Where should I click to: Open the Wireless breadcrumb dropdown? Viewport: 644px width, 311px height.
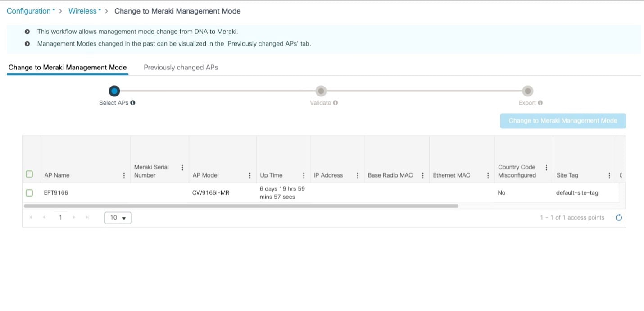[85, 11]
